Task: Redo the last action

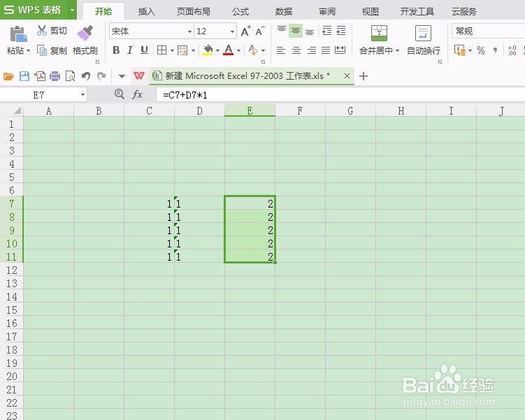Action: tap(101, 76)
